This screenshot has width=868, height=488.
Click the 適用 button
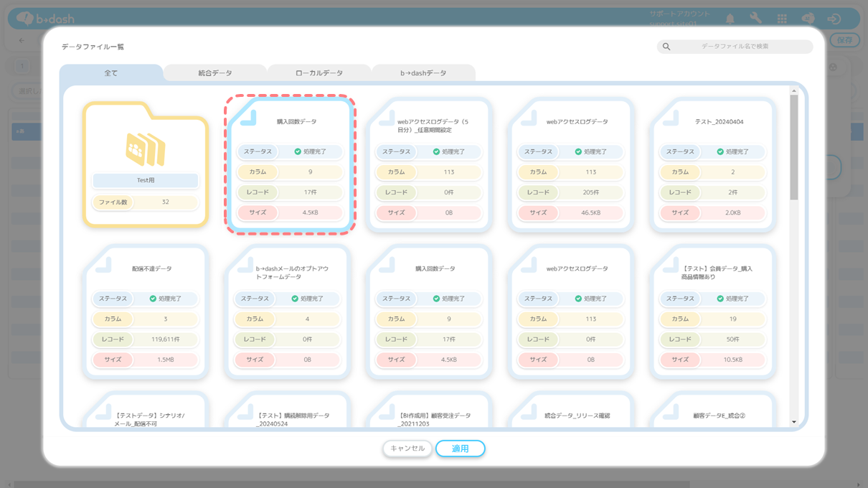(x=461, y=449)
